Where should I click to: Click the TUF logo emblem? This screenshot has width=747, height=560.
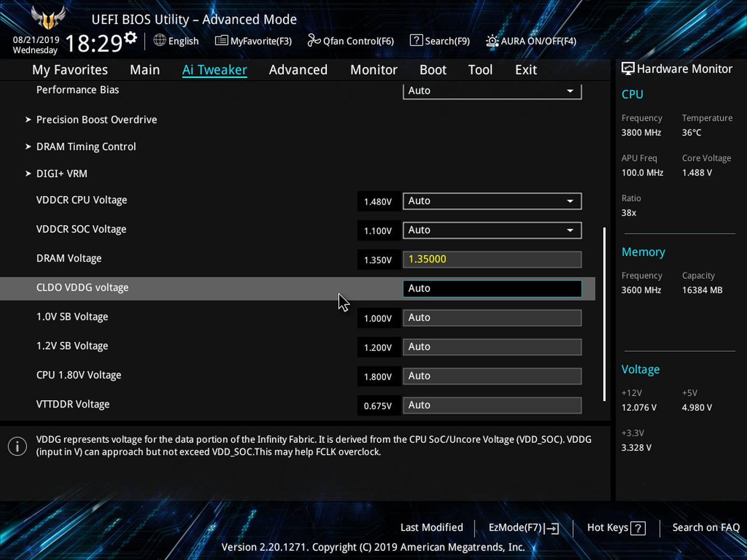coord(48,18)
